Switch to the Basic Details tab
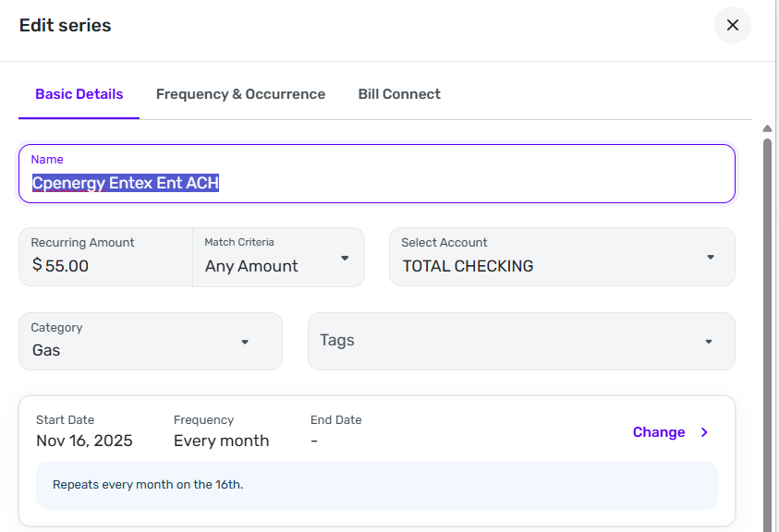 (79, 94)
